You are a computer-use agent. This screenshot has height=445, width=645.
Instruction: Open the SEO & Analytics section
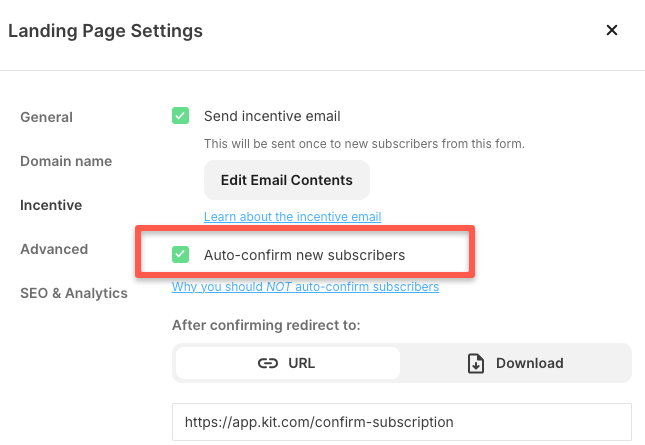click(x=74, y=293)
